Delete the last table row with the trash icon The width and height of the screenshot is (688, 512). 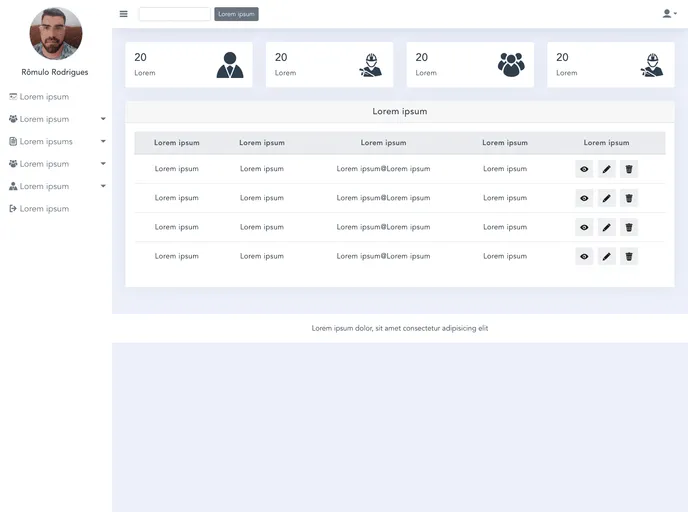[629, 257]
